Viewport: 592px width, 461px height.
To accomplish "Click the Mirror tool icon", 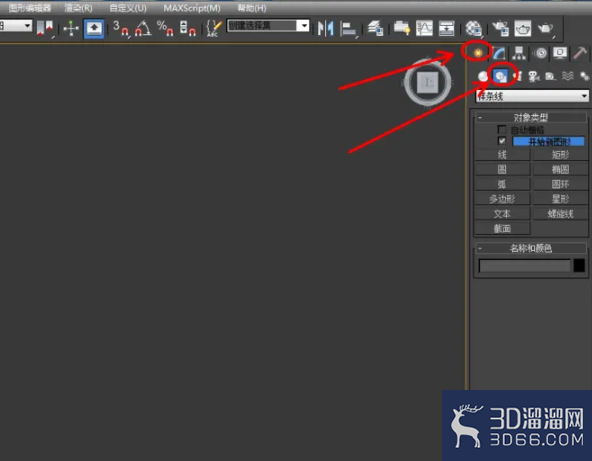I will (325, 28).
